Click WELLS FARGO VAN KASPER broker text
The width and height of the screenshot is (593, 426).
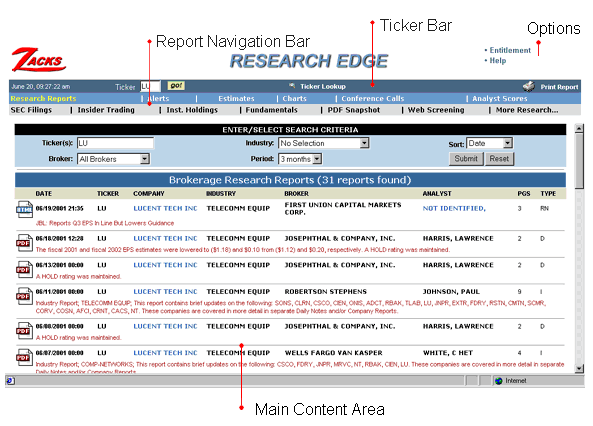(x=333, y=353)
